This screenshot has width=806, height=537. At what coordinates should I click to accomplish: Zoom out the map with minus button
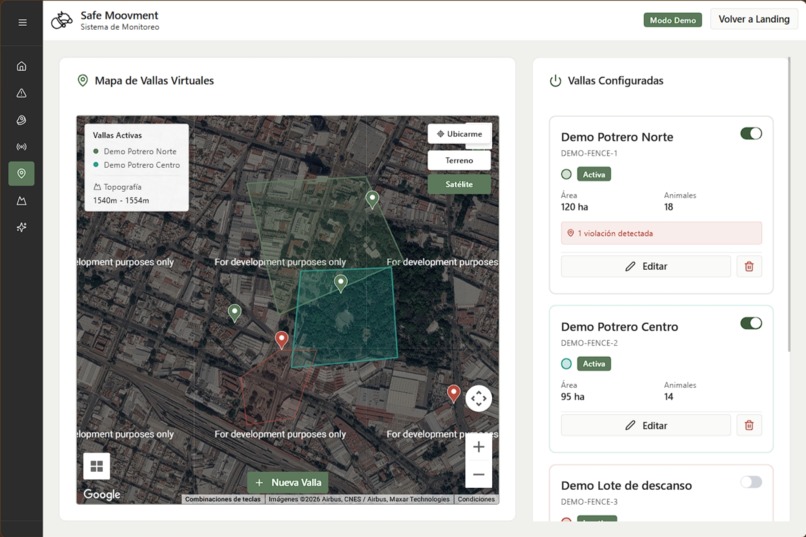pyautogui.click(x=479, y=474)
